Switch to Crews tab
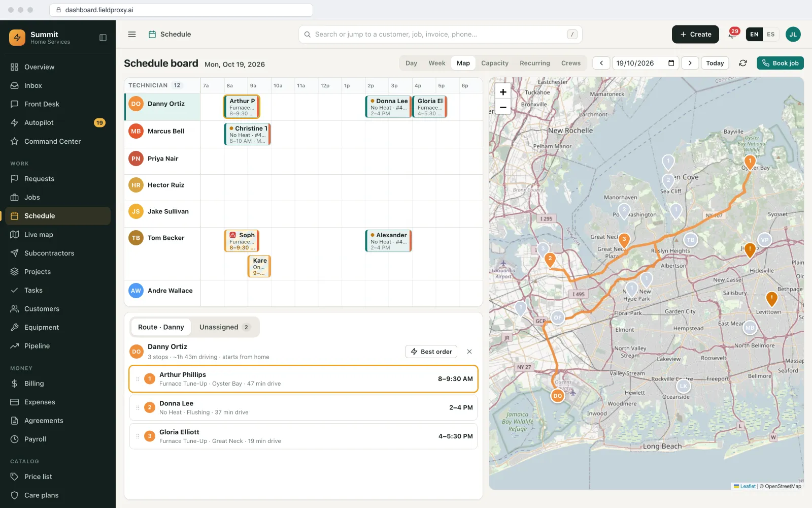 [x=571, y=63]
